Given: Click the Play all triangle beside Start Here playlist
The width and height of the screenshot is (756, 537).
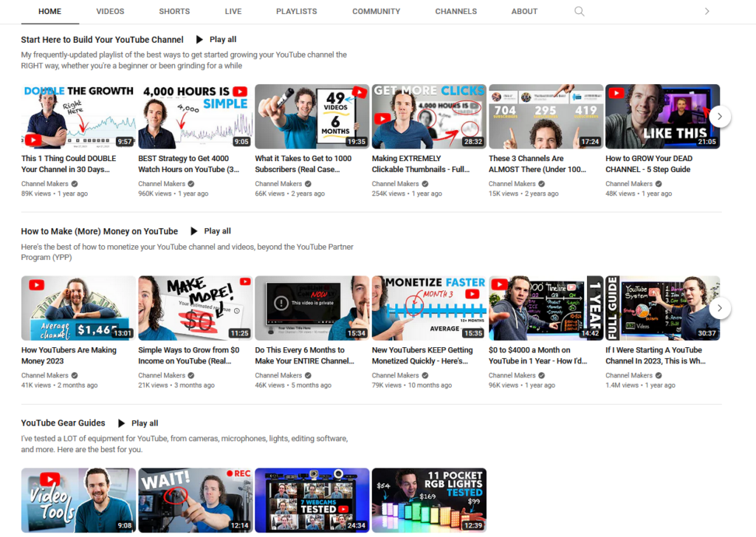Looking at the screenshot, I should coord(200,39).
